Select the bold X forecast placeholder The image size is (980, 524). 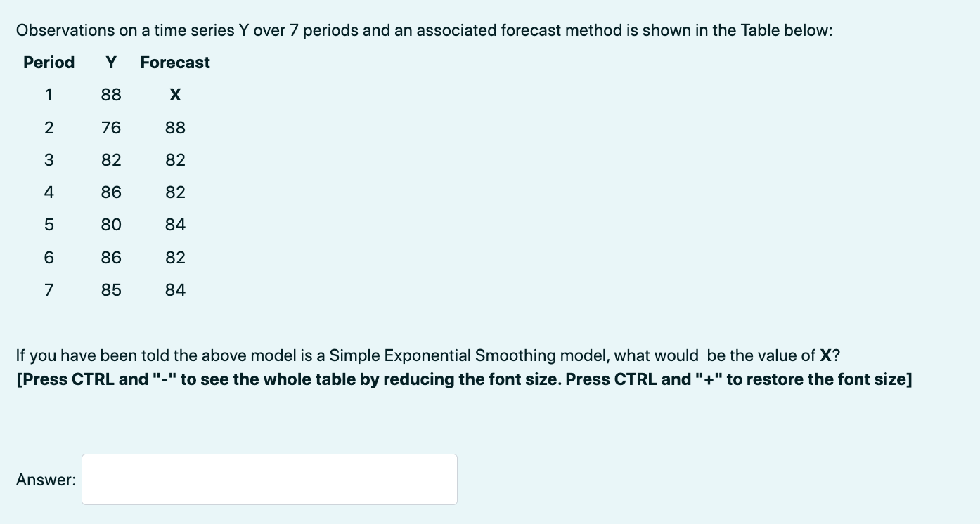175,95
